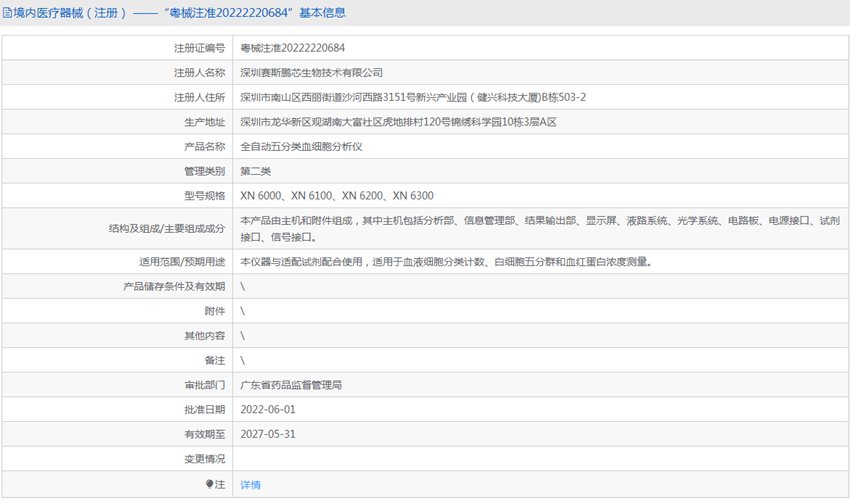Click the 型号规格 row label
The image size is (850, 500).
click(x=204, y=196)
